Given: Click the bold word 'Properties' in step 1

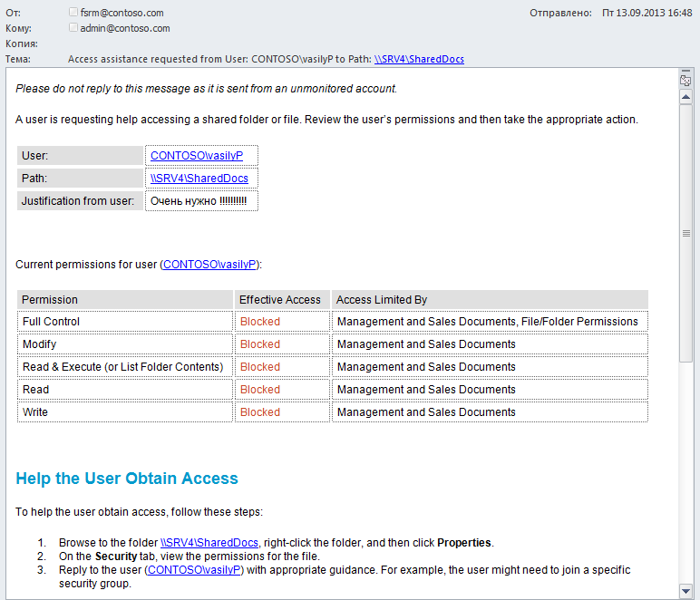Looking at the screenshot, I should (x=464, y=543).
